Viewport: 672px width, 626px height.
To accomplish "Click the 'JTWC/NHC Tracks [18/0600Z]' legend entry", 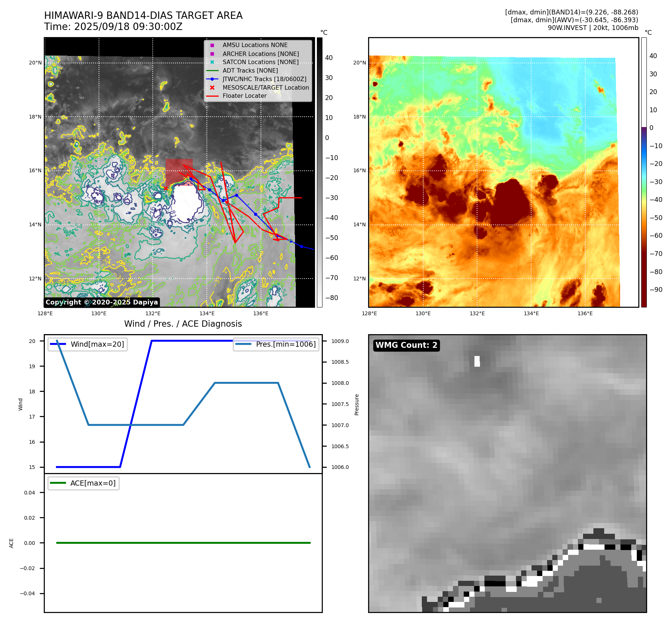I will pyautogui.click(x=265, y=79).
